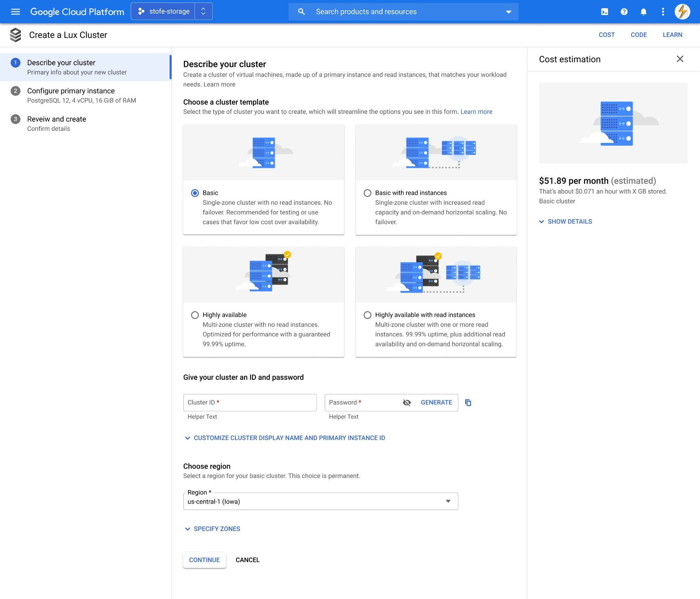Click the user account avatar

(682, 12)
